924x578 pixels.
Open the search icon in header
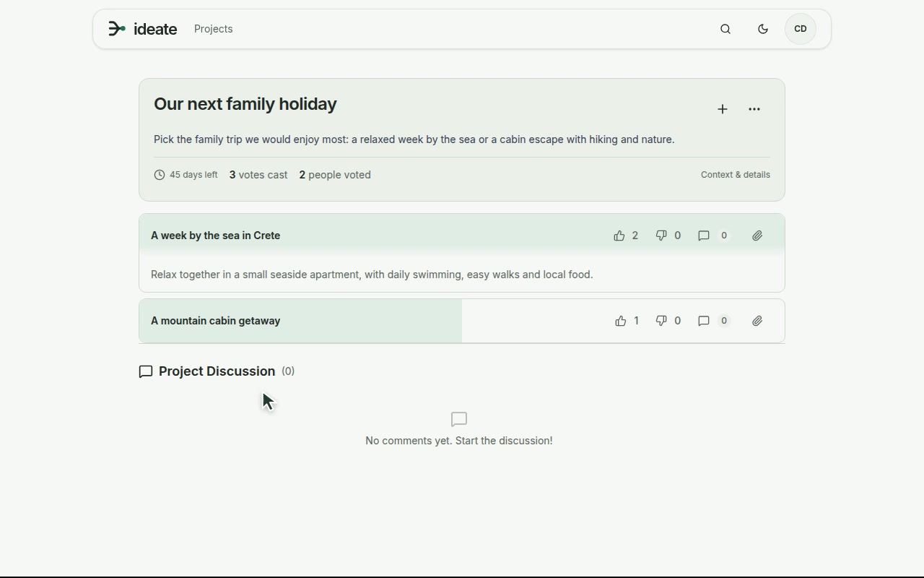click(725, 29)
